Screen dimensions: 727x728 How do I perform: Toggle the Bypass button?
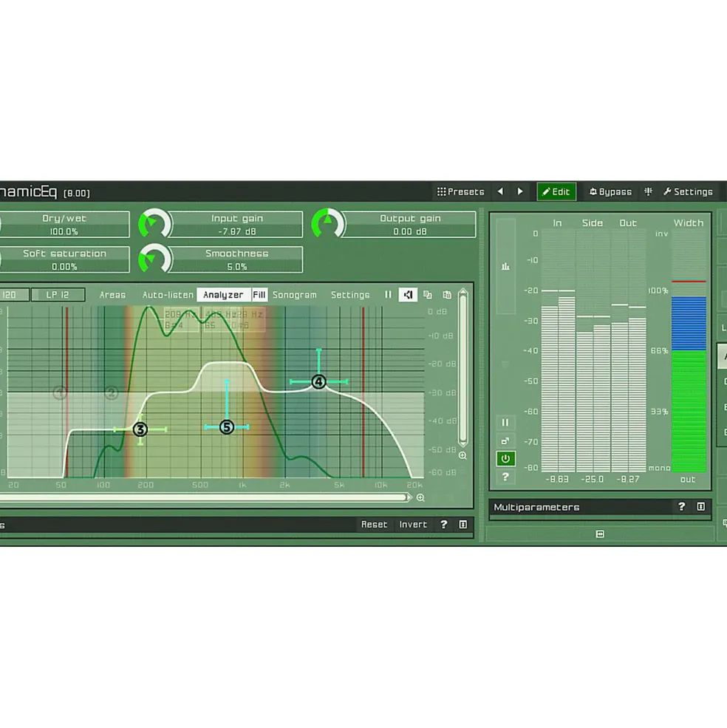(610, 191)
